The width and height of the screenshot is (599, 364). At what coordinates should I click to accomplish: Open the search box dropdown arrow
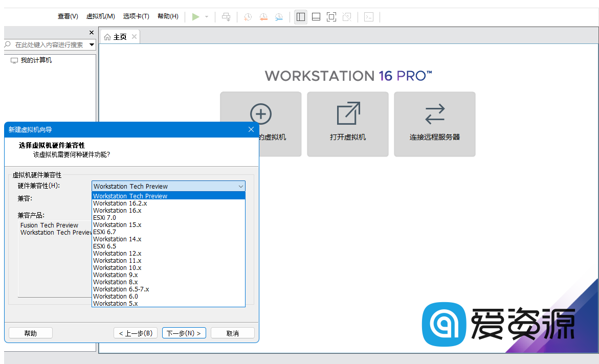92,45
